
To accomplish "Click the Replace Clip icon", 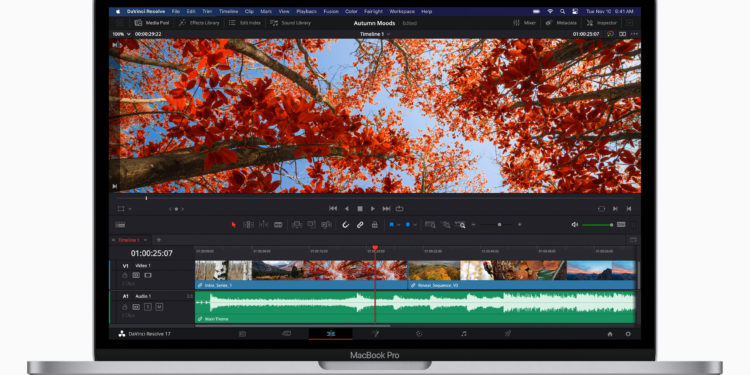I will [326, 224].
